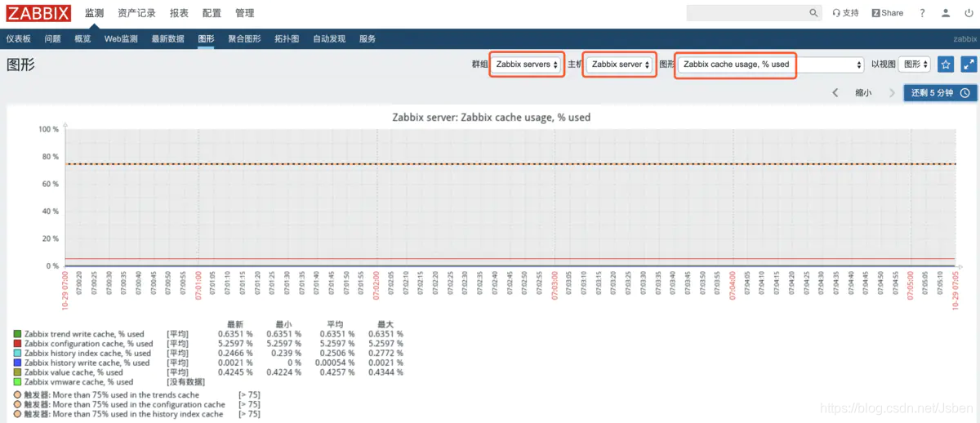Click legend text 'Zabbix history write cache, % used'
The width and height of the screenshot is (980, 423).
(87, 363)
